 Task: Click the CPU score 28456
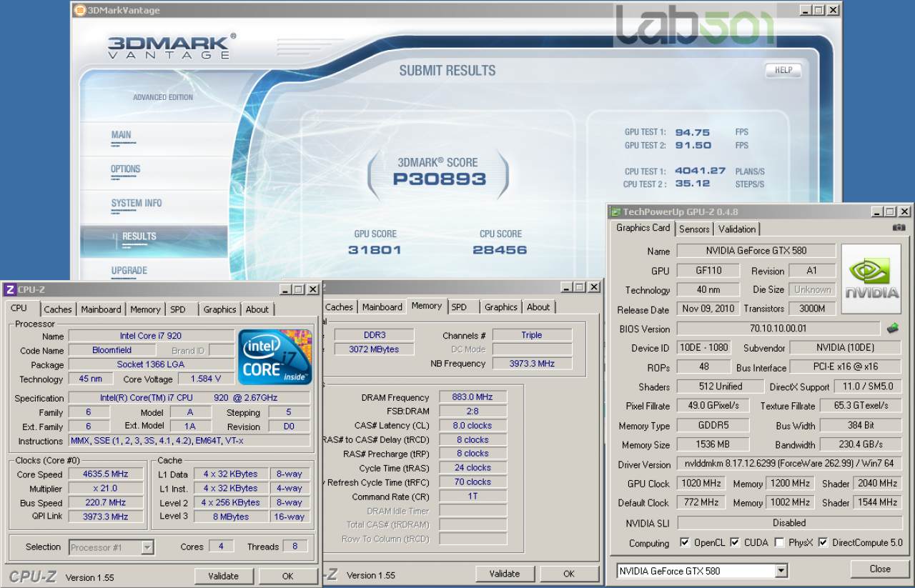point(500,250)
